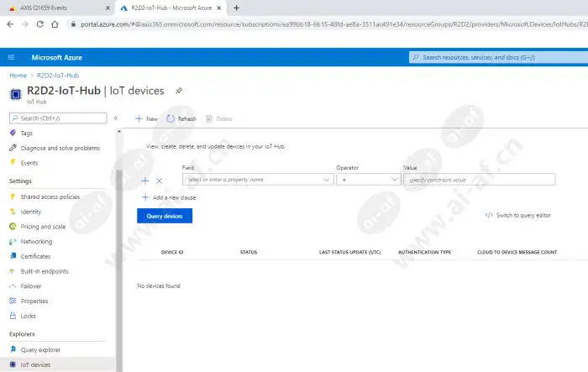Click the Tags icon in the sidebar
588x372 pixels.
click(13, 133)
